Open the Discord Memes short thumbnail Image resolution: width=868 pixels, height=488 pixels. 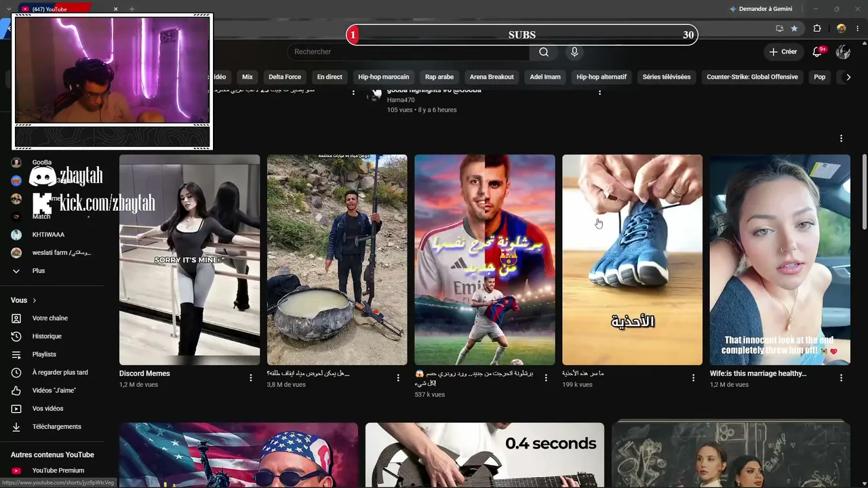click(x=189, y=260)
